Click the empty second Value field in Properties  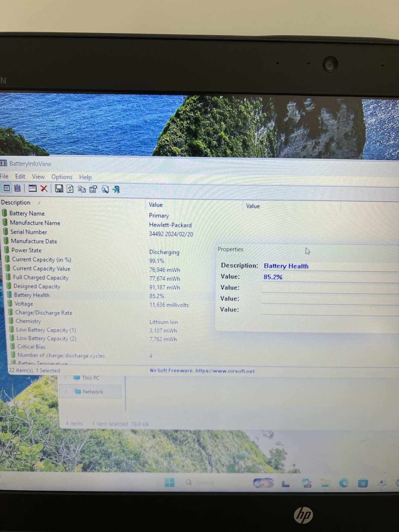pyautogui.click(x=330, y=288)
